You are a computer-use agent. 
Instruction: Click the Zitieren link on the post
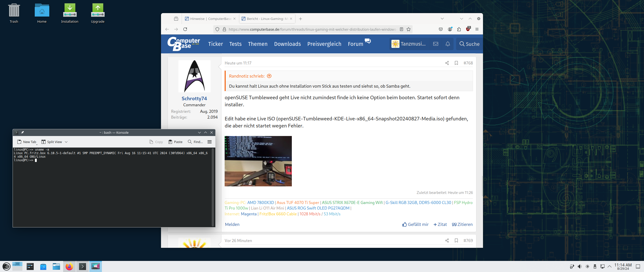pos(462,224)
